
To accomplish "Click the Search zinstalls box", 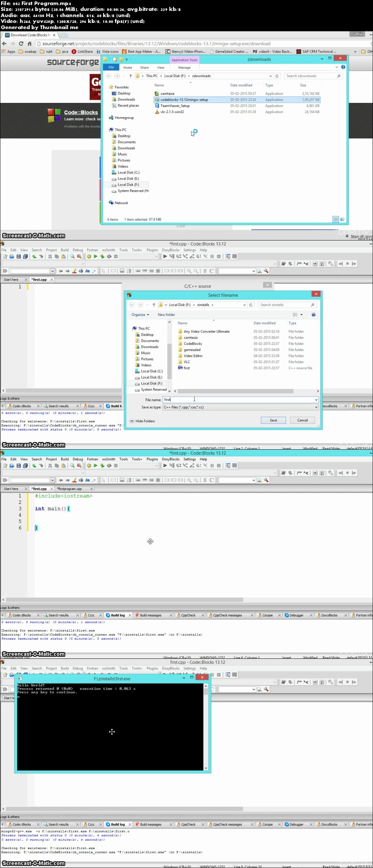I will click(x=287, y=305).
